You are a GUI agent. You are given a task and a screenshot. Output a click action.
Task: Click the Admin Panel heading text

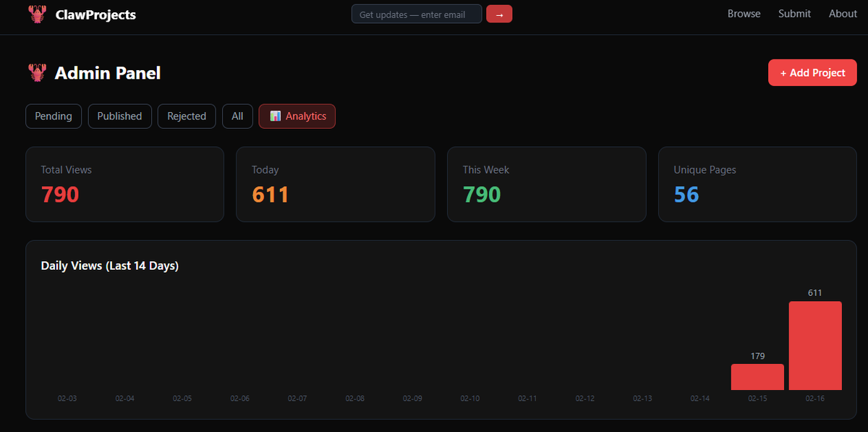[108, 72]
